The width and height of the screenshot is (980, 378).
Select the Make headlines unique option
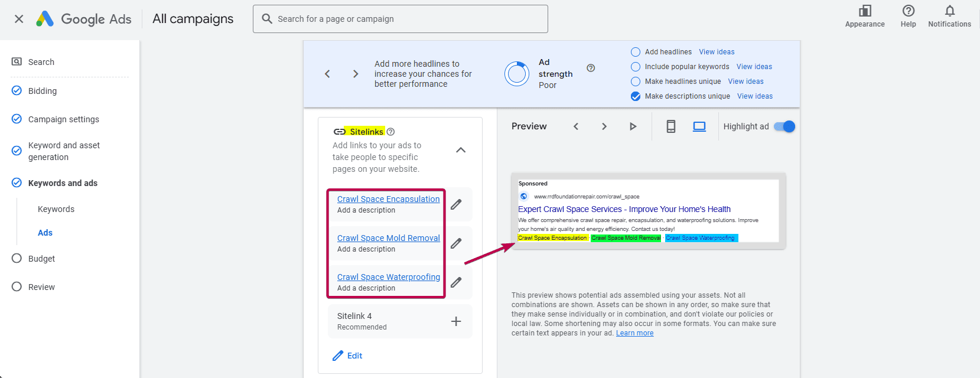pos(636,82)
